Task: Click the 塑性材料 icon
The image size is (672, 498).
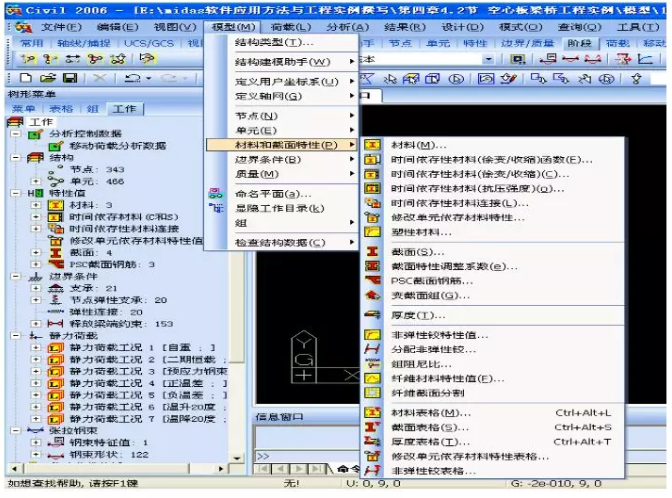Action: click(372, 232)
